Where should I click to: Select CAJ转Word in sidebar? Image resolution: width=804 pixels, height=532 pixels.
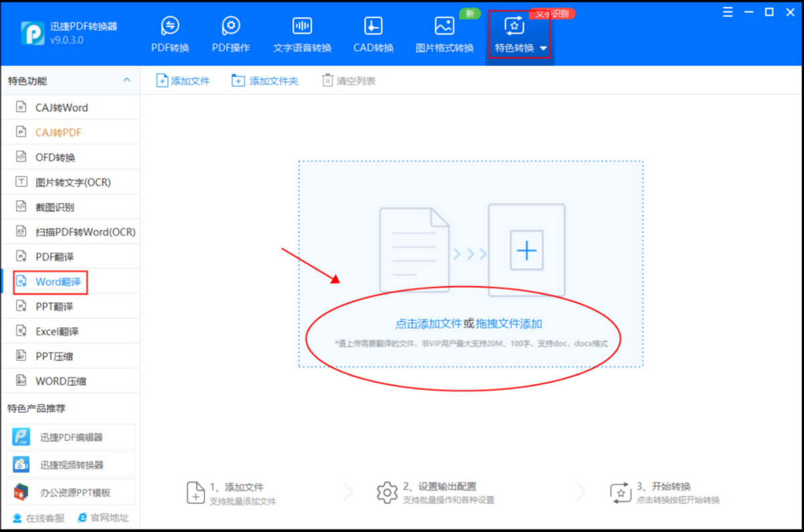click(x=70, y=107)
